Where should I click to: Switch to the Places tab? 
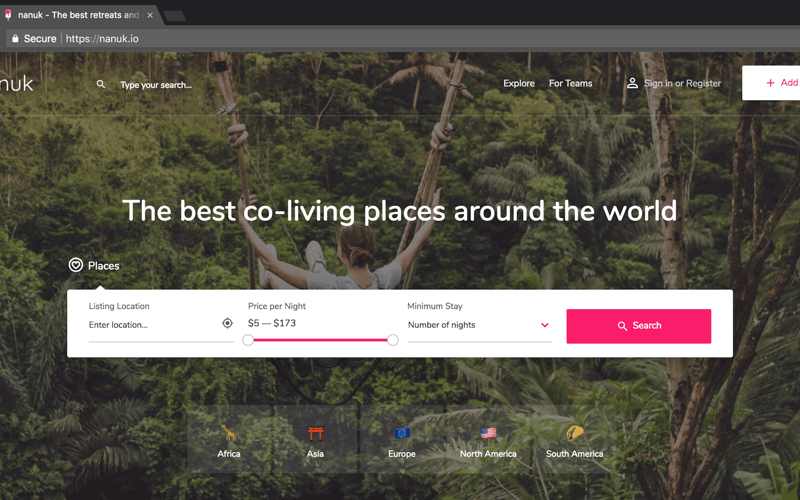coord(94,265)
